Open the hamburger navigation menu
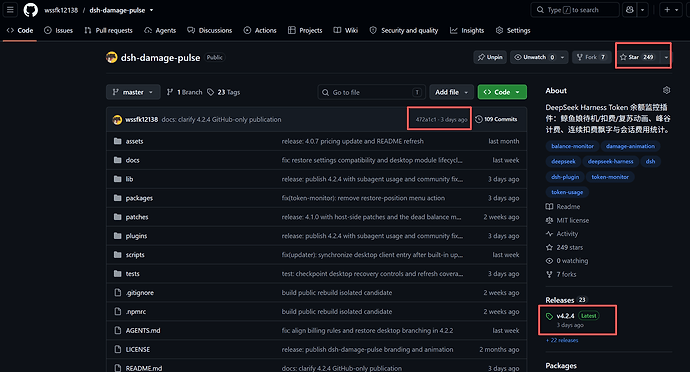This screenshot has width=690, height=372. [x=10, y=10]
